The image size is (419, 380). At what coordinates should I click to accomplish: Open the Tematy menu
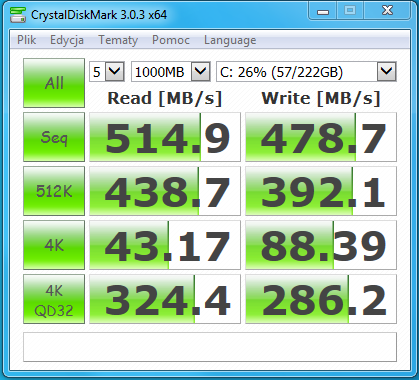(118, 40)
